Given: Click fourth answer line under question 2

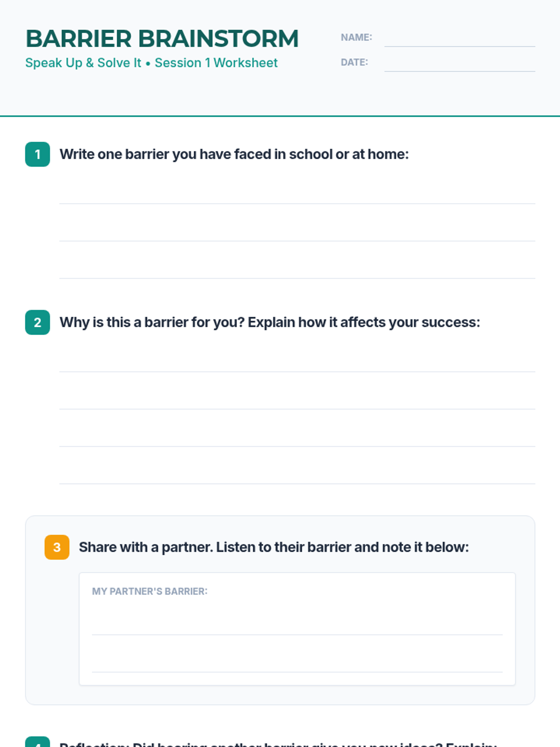Looking at the screenshot, I should (x=297, y=476).
